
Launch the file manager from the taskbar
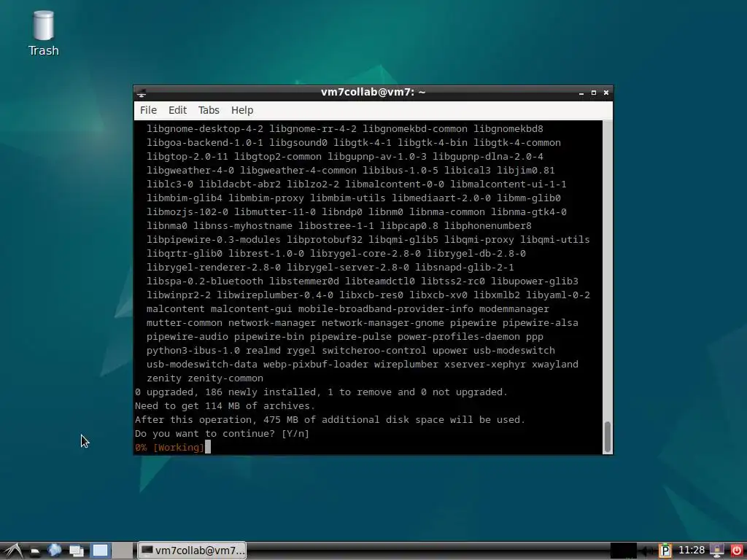[35, 551]
